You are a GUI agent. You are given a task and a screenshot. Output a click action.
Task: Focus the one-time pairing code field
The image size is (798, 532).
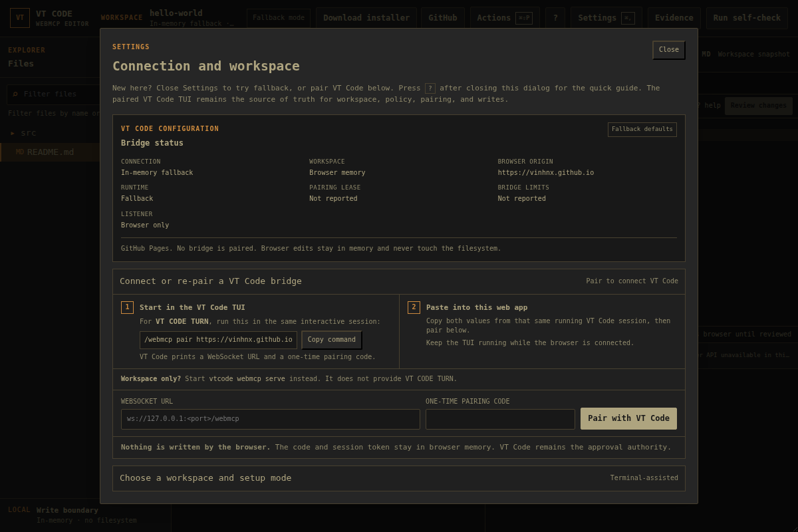click(500, 419)
